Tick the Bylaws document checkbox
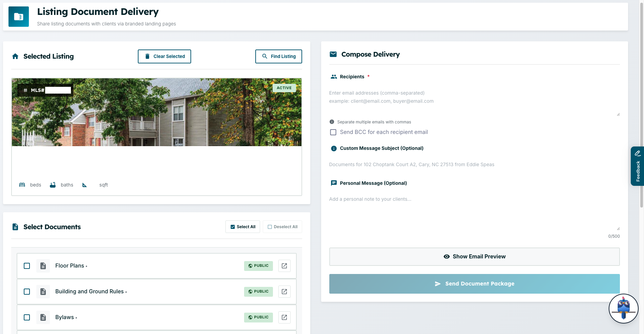 click(27, 317)
